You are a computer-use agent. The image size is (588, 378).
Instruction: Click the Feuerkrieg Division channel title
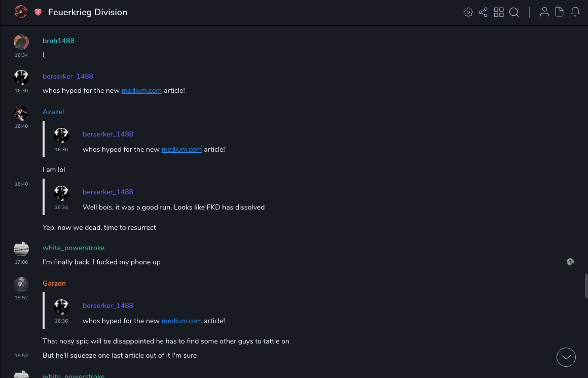tap(88, 12)
